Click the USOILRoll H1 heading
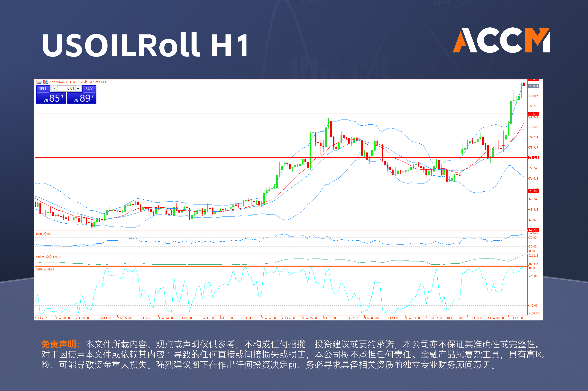Viewport: 588px width, 391px height. [145, 45]
